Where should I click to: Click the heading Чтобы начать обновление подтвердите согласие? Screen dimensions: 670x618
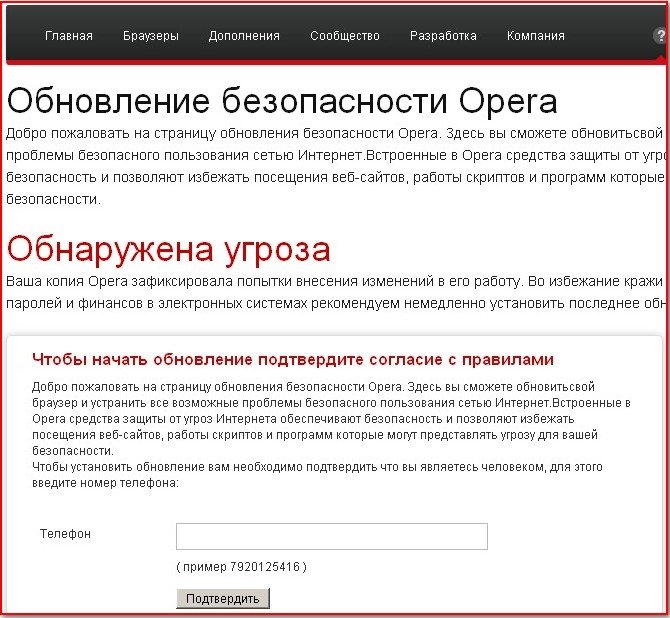click(x=293, y=359)
